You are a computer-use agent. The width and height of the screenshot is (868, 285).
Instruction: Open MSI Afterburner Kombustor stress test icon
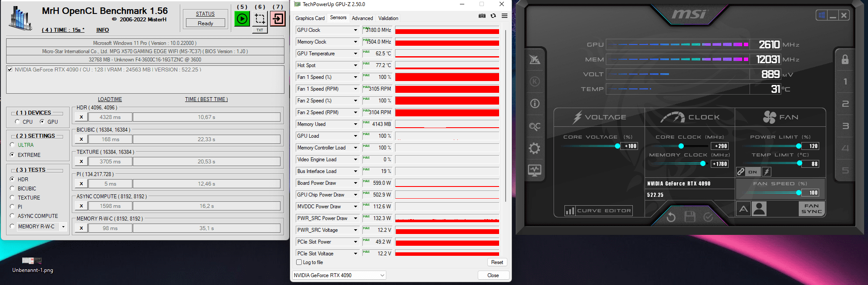[535, 59]
